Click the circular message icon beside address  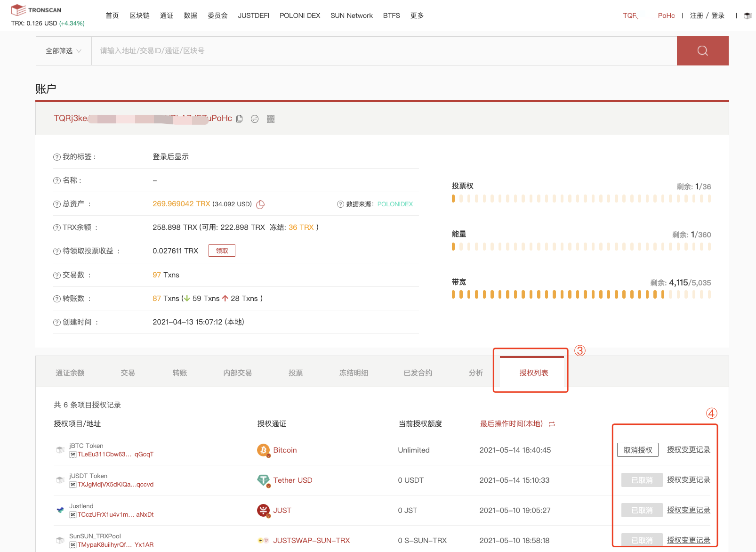tap(255, 119)
